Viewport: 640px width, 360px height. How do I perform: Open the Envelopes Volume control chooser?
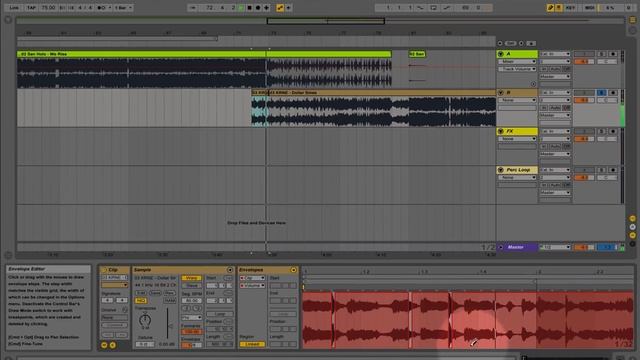click(x=252, y=285)
